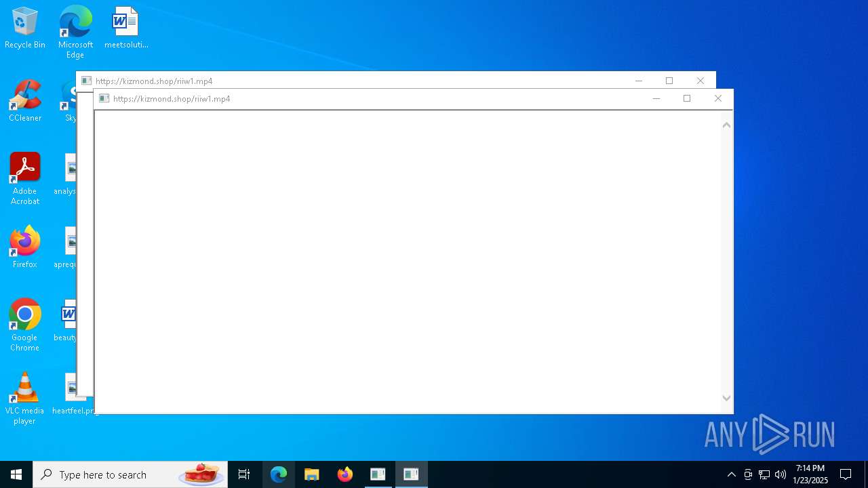Click the front window's title bar icon

click(x=104, y=98)
